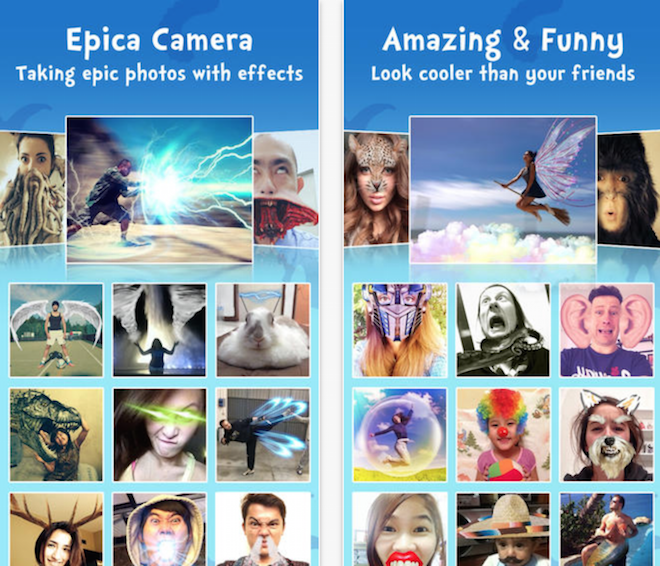Select the shirtless man merman photo
The height and width of the screenshot is (566, 660).
[x=607, y=529]
